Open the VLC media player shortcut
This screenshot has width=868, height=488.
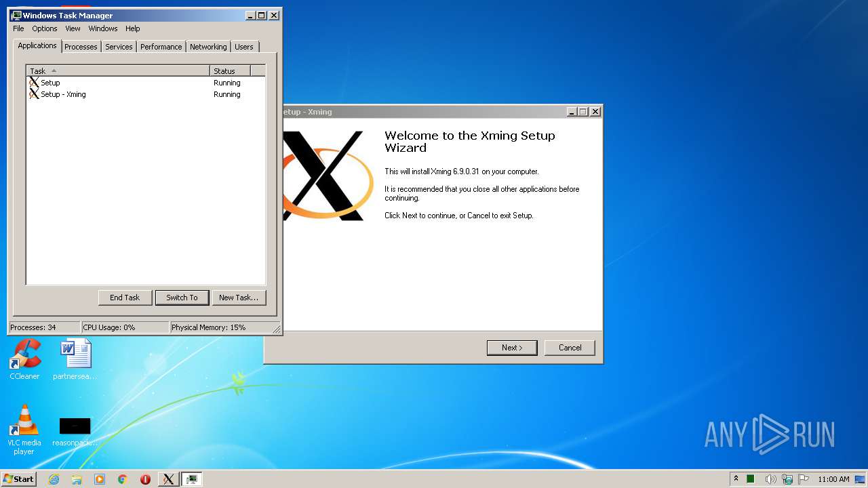click(x=24, y=430)
